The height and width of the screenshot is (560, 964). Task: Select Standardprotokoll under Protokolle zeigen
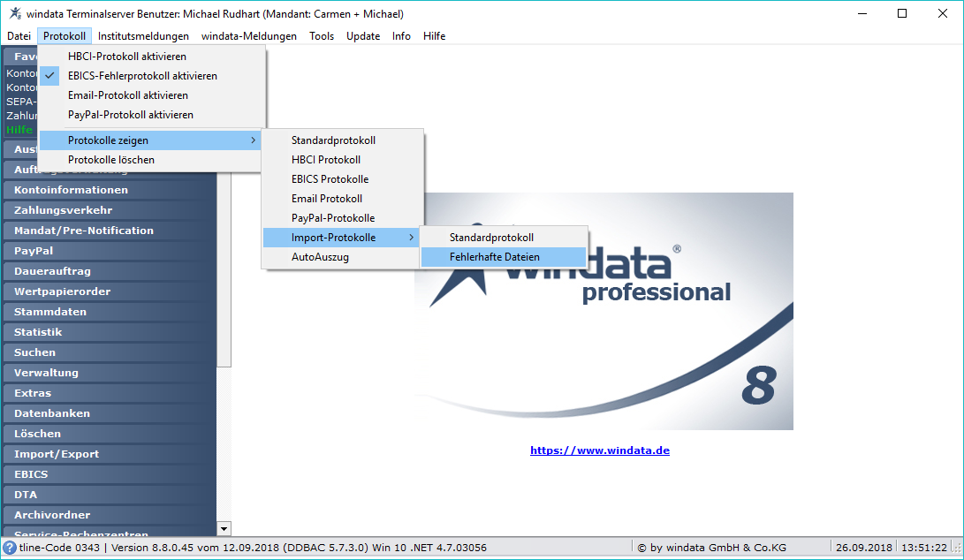(341, 140)
